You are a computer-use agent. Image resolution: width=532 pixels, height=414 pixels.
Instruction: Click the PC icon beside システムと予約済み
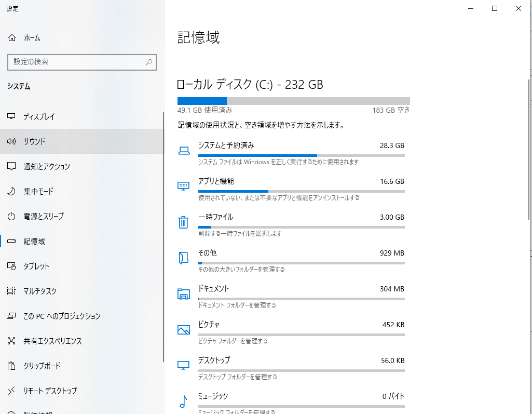(183, 150)
